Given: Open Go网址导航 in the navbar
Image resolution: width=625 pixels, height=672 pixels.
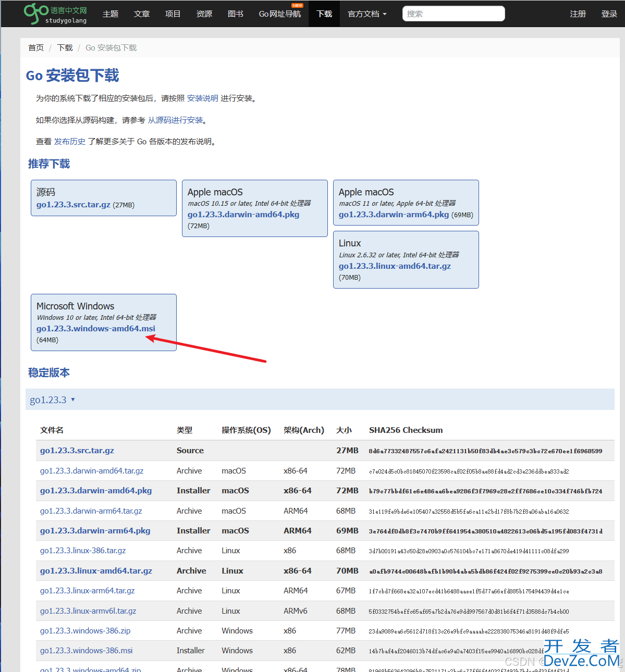Looking at the screenshot, I should (280, 14).
